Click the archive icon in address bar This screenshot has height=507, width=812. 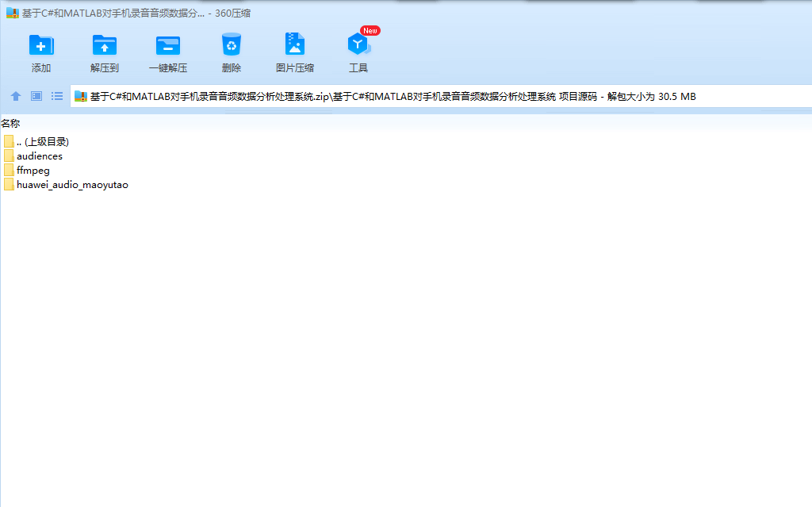tap(80, 96)
